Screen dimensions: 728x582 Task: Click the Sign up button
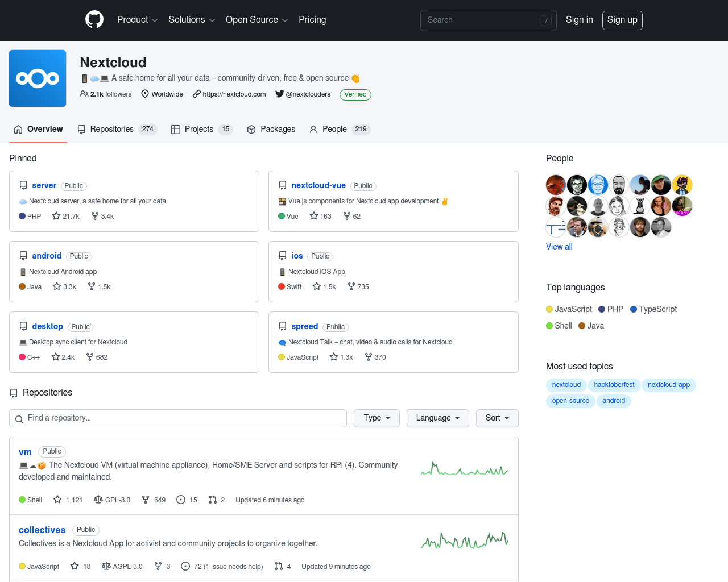click(622, 20)
